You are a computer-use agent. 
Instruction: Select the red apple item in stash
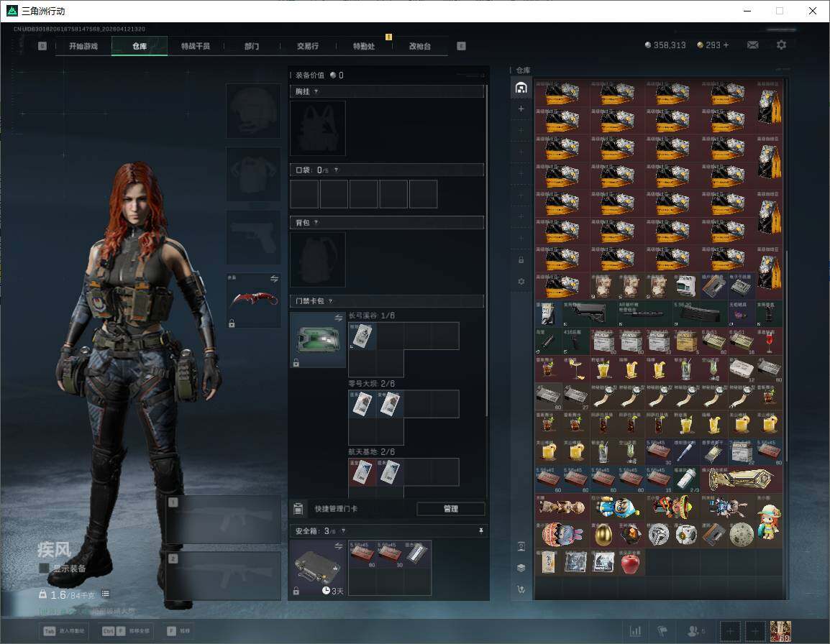coord(630,563)
